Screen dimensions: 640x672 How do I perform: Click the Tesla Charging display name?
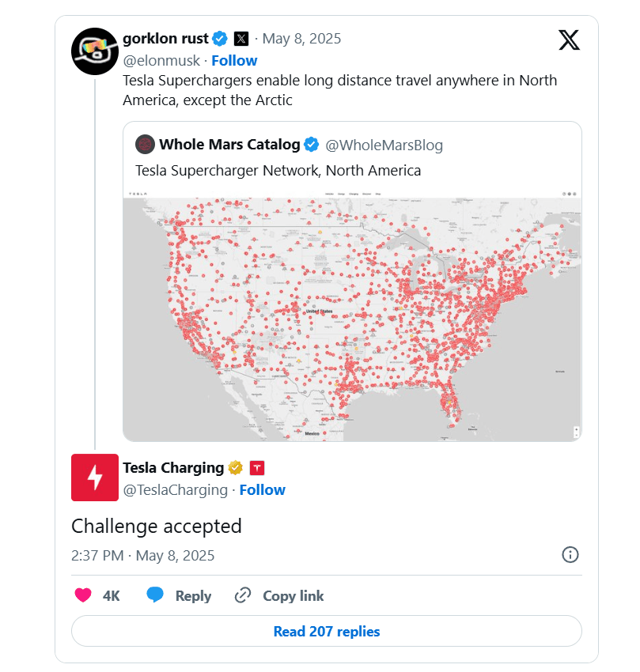point(173,468)
